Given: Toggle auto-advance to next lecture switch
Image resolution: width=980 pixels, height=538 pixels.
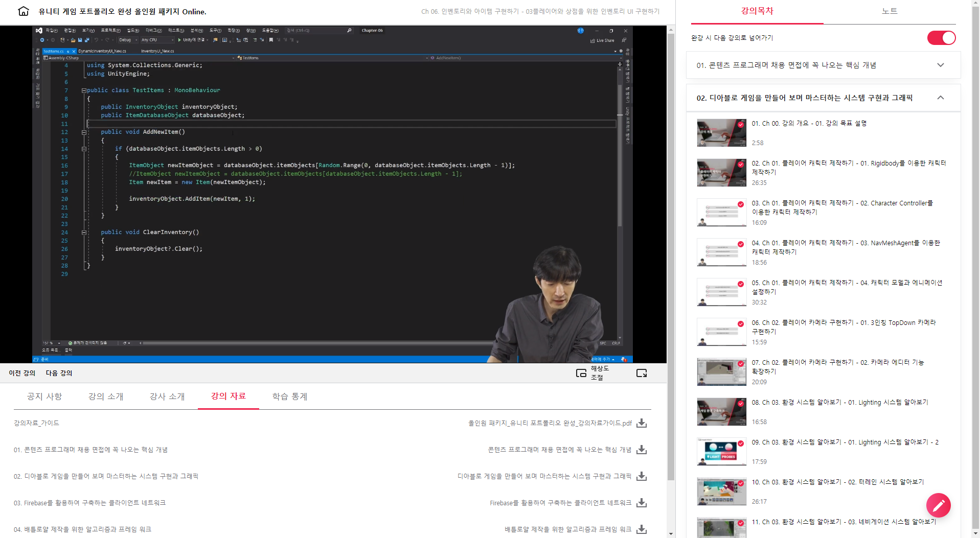Looking at the screenshot, I should click(941, 38).
